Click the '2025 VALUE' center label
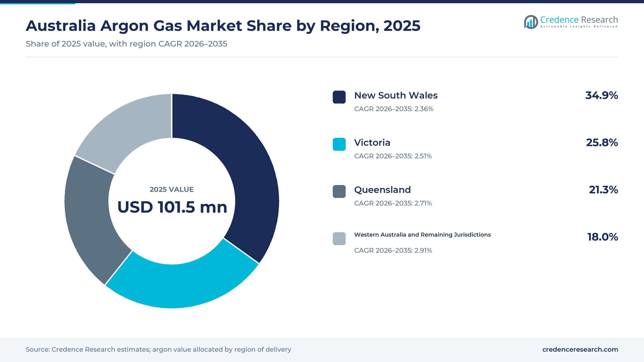Viewport: 644px width, 362px height. coord(172,190)
